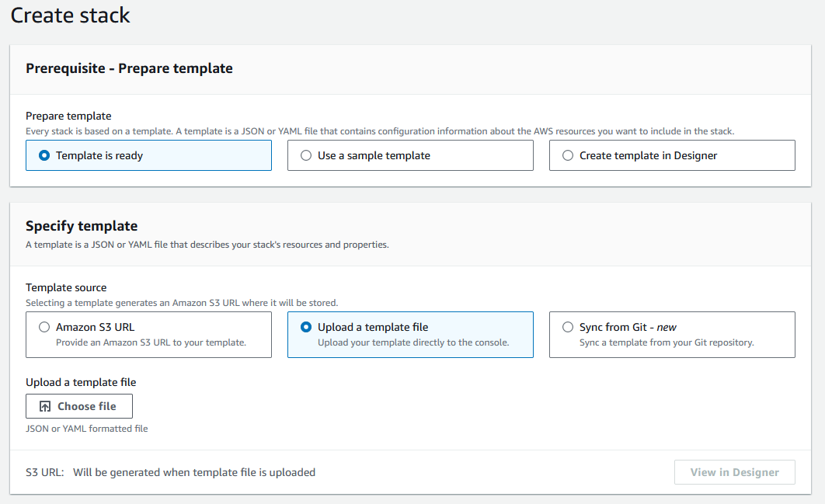Select the "Use a sample template" radio button

click(x=306, y=155)
